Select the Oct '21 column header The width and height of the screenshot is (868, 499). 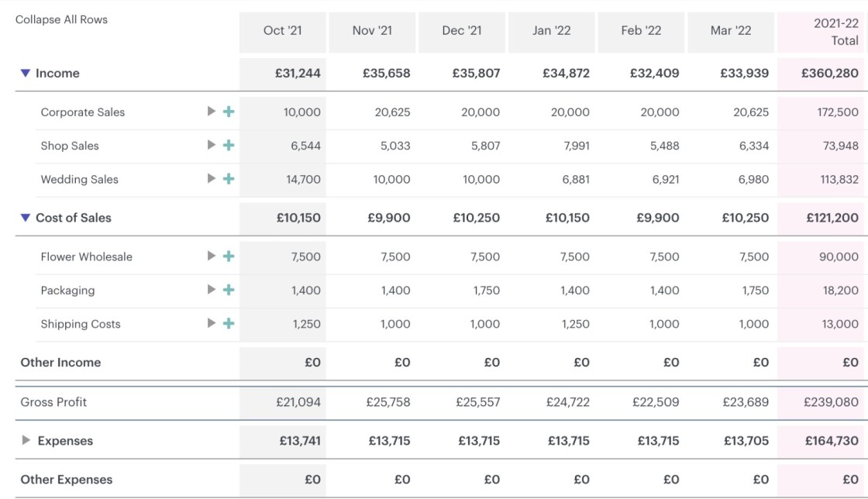283,31
